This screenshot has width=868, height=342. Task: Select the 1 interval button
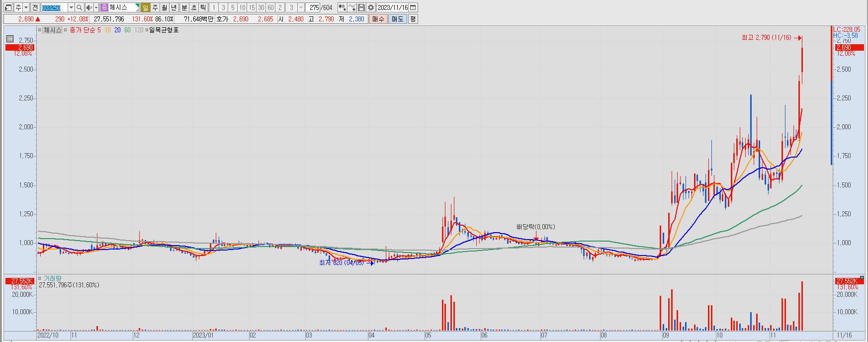tap(214, 7)
